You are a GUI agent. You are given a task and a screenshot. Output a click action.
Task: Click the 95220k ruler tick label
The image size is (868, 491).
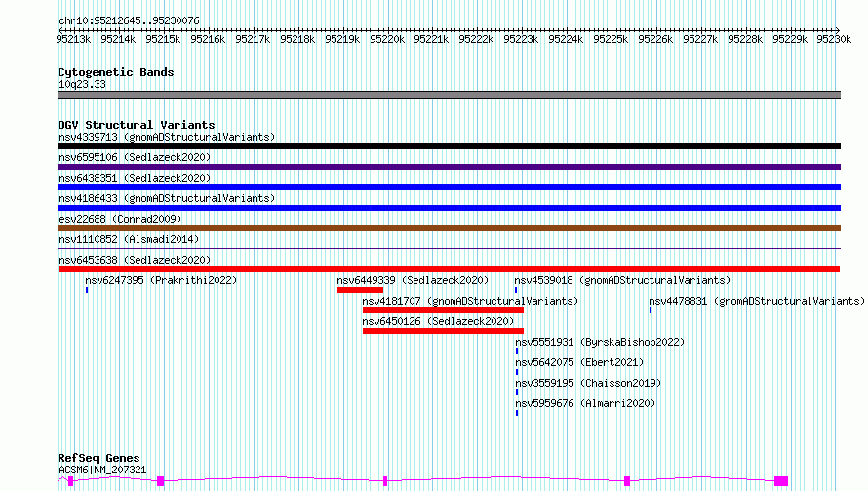(387, 39)
